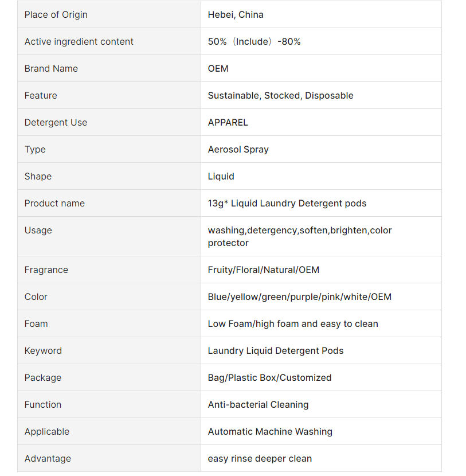Click the 50% (Include) -80% value
This screenshot has width=466, height=476.
point(254,42)
